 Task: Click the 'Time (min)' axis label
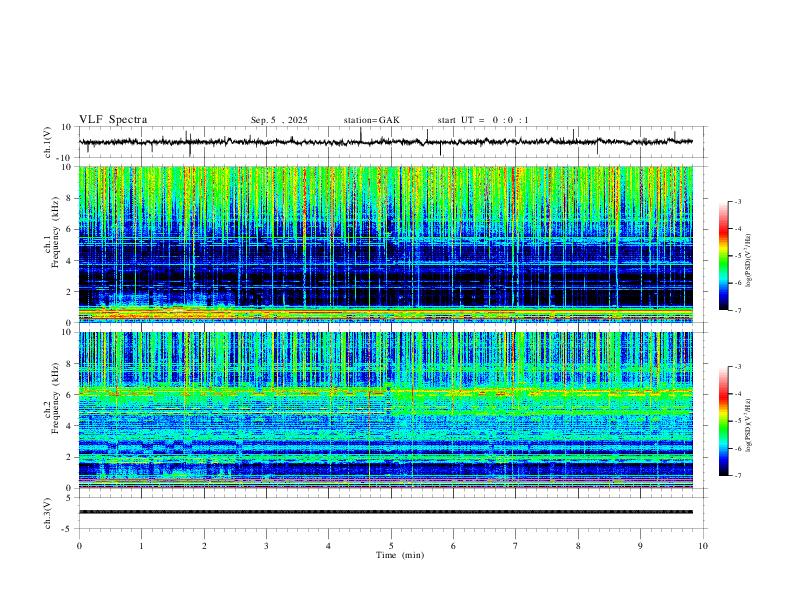400,555
